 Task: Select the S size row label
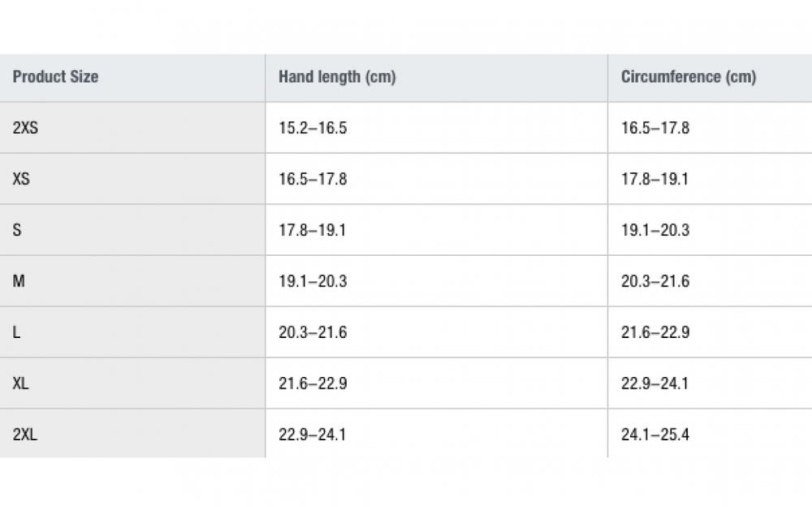[x=17, y=230]
